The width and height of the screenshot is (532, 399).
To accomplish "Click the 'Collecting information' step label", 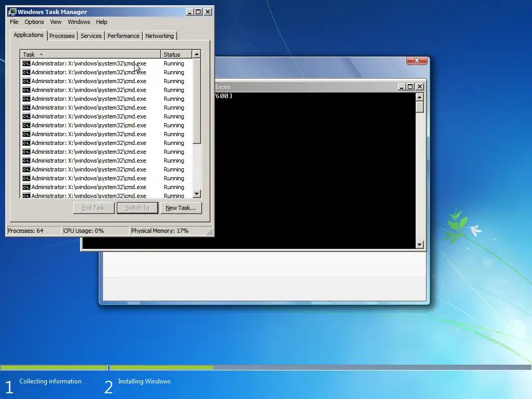I will (x=50, y=381).
